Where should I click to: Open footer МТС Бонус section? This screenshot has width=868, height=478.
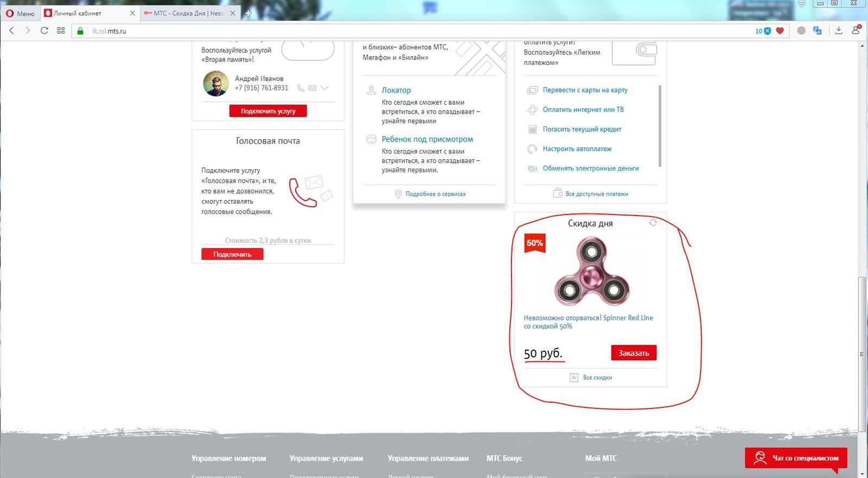(505, 458)
